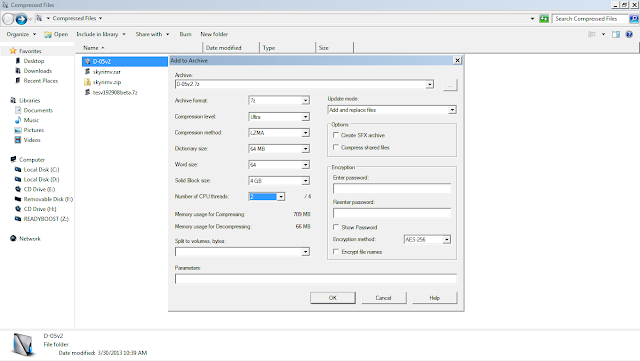The width and height of the screenshot is (640, 361).
Task: Click the refresh icon beside address bar
Action: pyautogui.click(x=544, y=19)
